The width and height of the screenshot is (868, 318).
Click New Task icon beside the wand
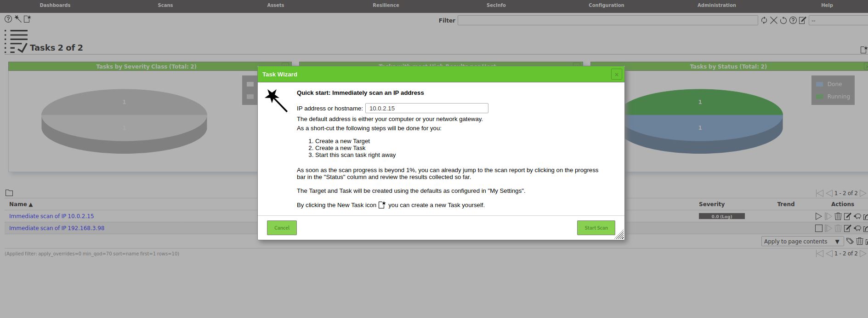(27, 19)
